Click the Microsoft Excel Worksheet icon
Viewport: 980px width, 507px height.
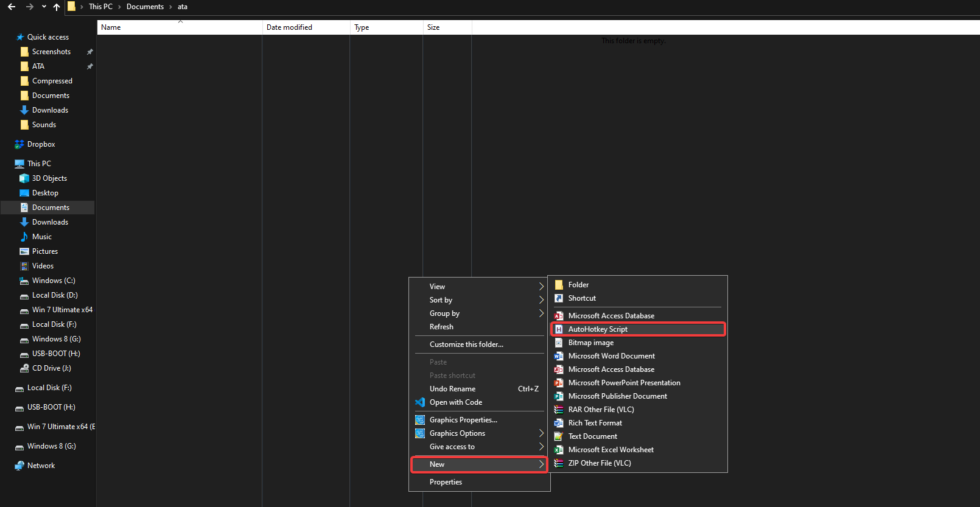(x=559, y=450)
